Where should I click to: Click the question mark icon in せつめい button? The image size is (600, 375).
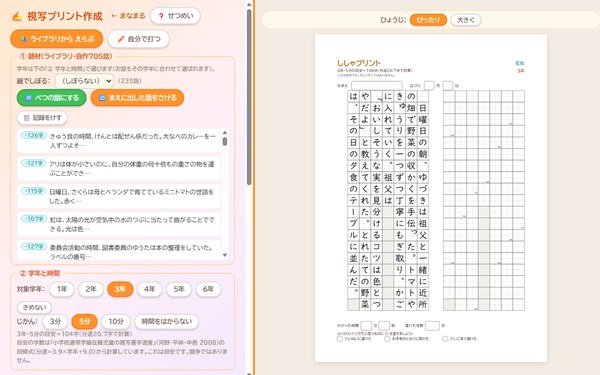(161, 16)
